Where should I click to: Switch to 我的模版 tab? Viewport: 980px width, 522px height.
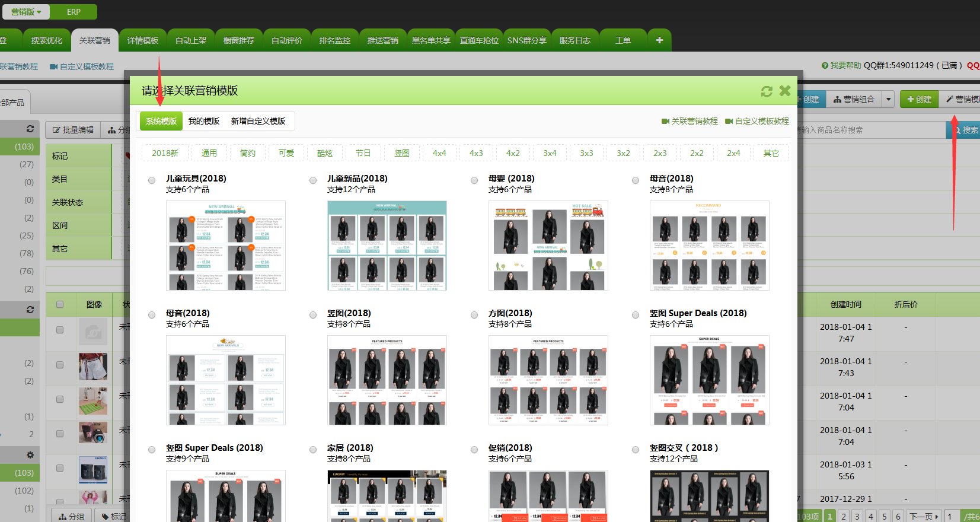pos(204,121)
